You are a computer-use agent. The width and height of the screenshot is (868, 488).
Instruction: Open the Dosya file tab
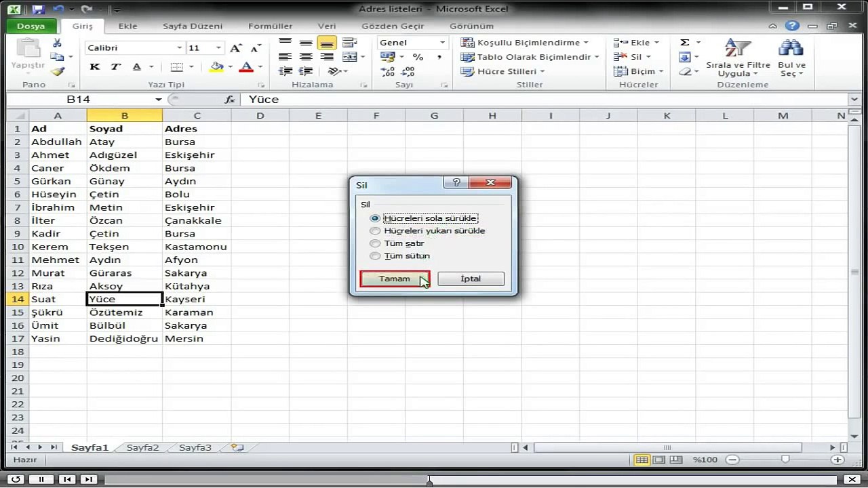click(x=31, y=26)
